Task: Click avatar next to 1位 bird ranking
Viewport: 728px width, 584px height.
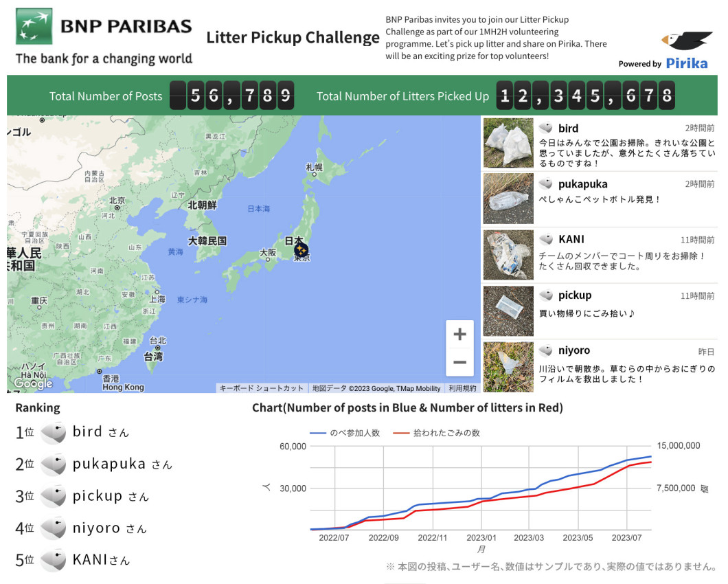Action: click(x=54, y=433)
